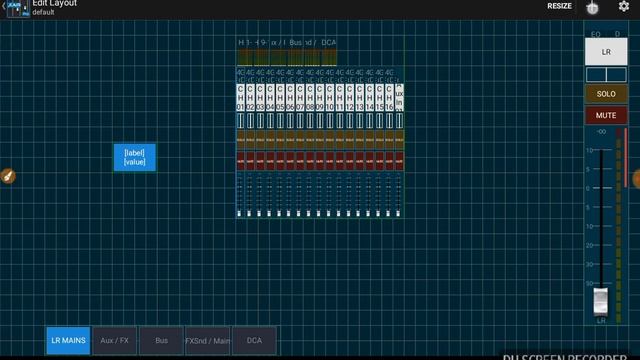Toggle MUTE on the LR master
This screenshot has width=640, height=360.
606,116
